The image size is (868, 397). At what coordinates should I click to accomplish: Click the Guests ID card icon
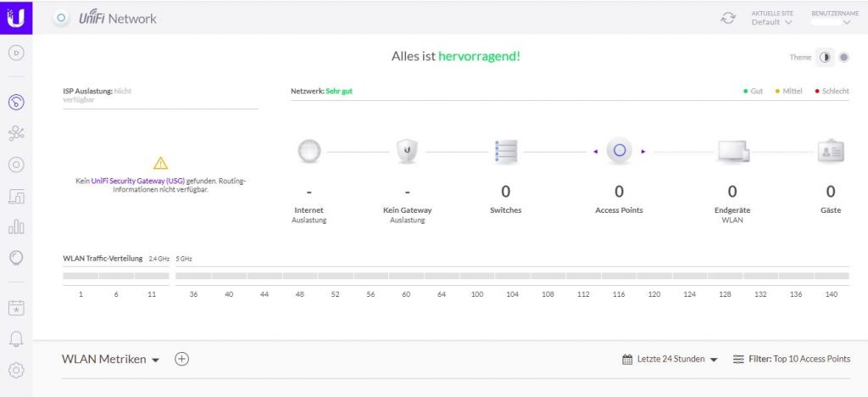pyautogui.click(x=831, y=151)
